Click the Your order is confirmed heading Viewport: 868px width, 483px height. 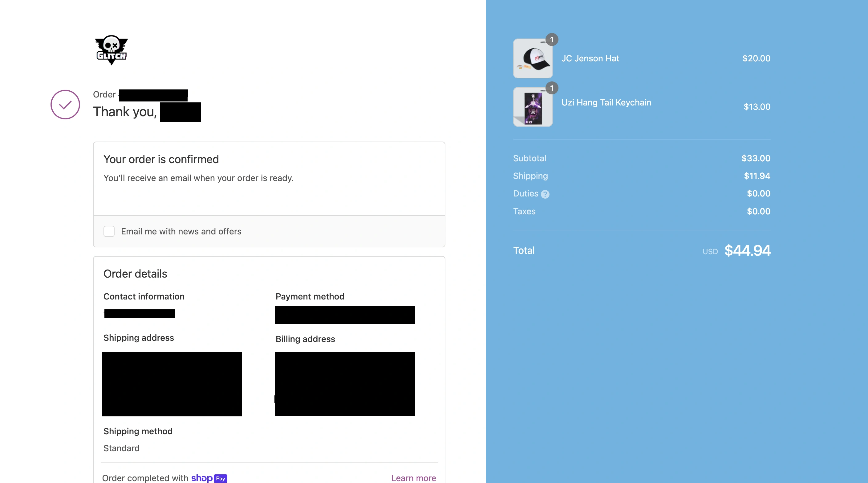(161, 159)
